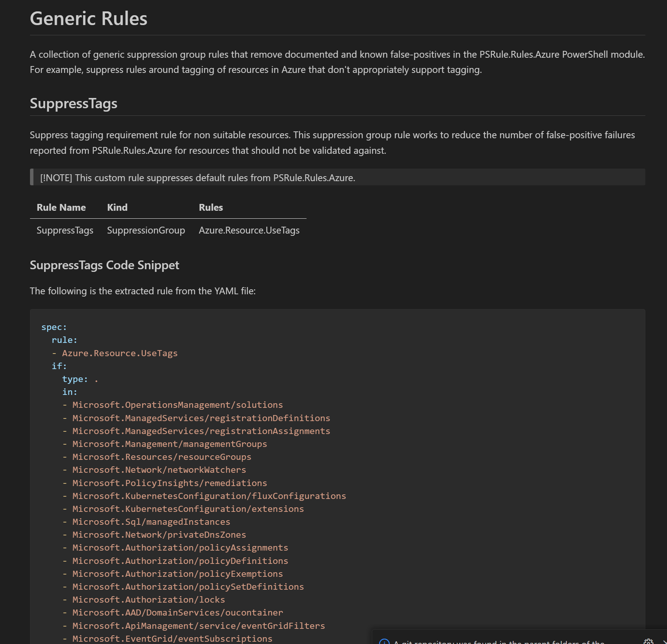Click the SuppressTags Code Snippet heading
The width and height of the screenshot is (667, 644).
[104, 265]
